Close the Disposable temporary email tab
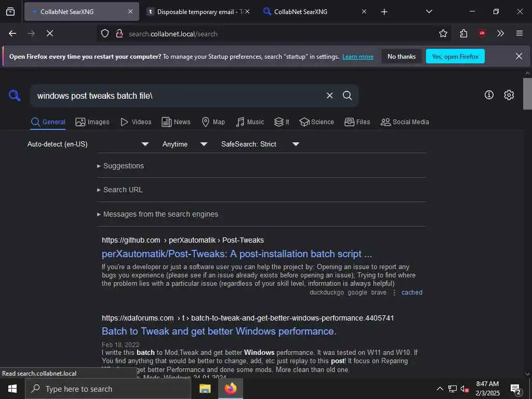The height and width of the screenshot is (399, 532). [247, 11]
